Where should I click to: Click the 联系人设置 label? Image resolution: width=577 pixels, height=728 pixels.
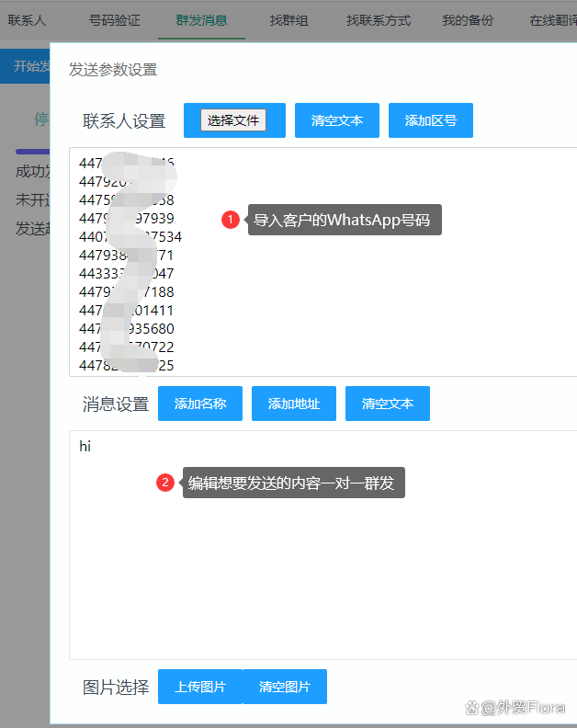(124, 121)
